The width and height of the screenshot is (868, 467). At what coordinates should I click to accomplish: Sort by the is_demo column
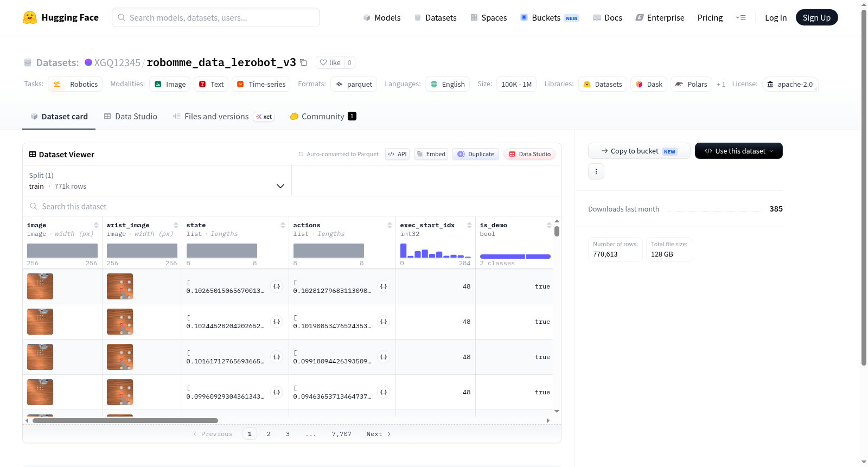point(549,225)
